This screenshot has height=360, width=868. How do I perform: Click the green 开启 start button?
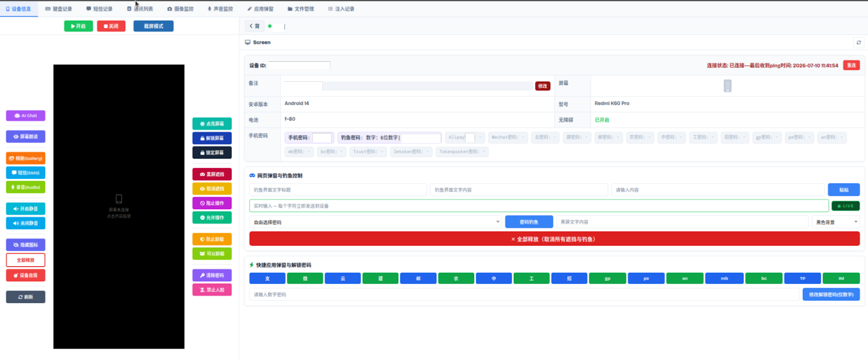click(79, 26)
